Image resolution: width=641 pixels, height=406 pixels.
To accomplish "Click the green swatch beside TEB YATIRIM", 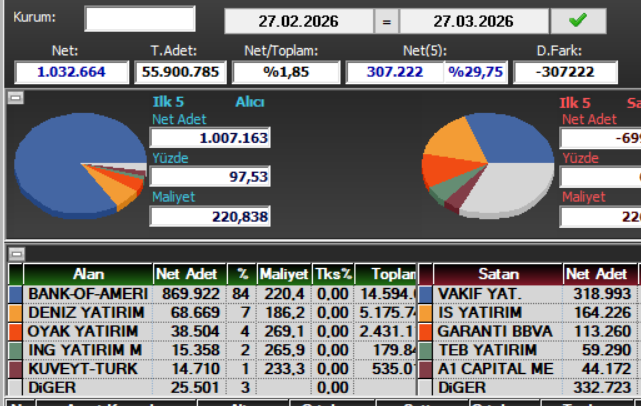I will [426, 351].
